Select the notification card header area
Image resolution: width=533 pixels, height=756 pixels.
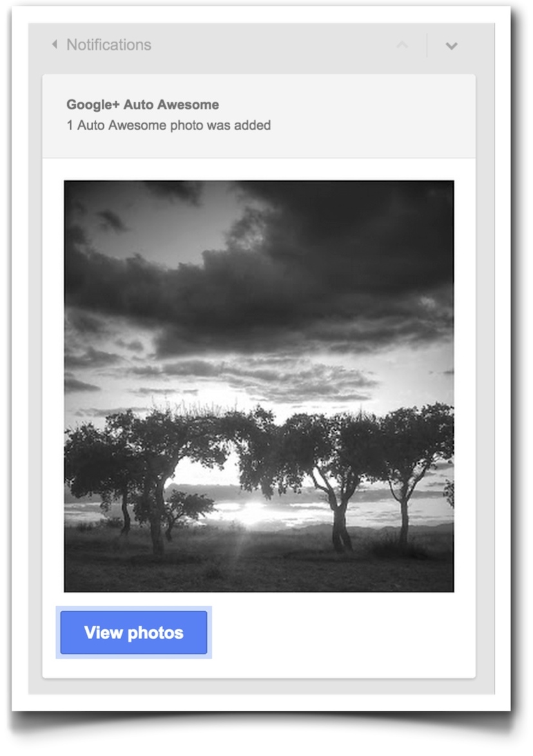[x=259, y=116]
